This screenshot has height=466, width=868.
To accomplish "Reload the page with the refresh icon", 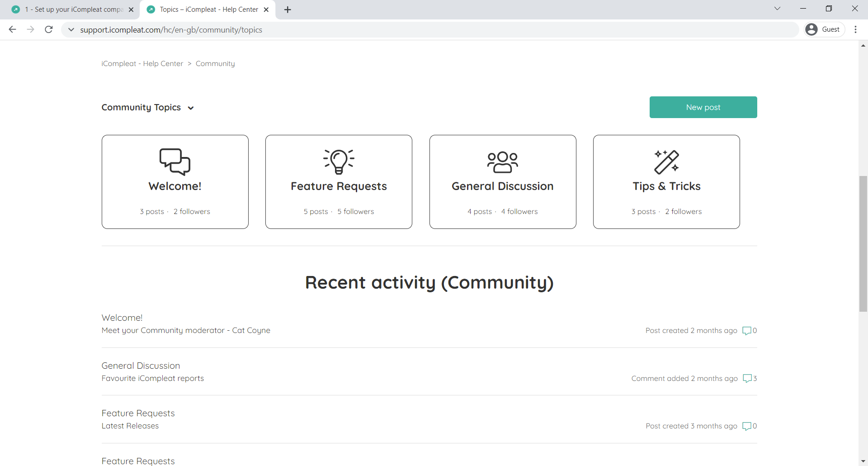I will point(49,30).
